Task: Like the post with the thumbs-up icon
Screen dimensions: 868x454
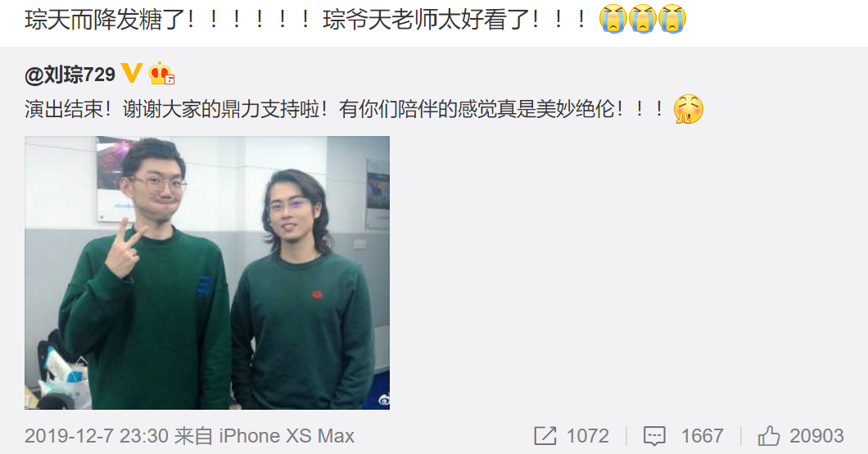Action: (769, 436)
